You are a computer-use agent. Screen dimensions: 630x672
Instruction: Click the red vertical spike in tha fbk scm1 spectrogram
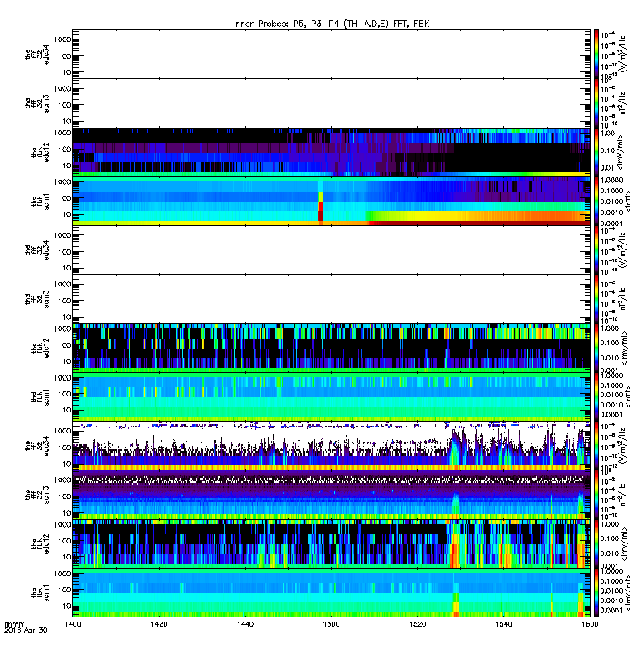[x=321, y=207]
